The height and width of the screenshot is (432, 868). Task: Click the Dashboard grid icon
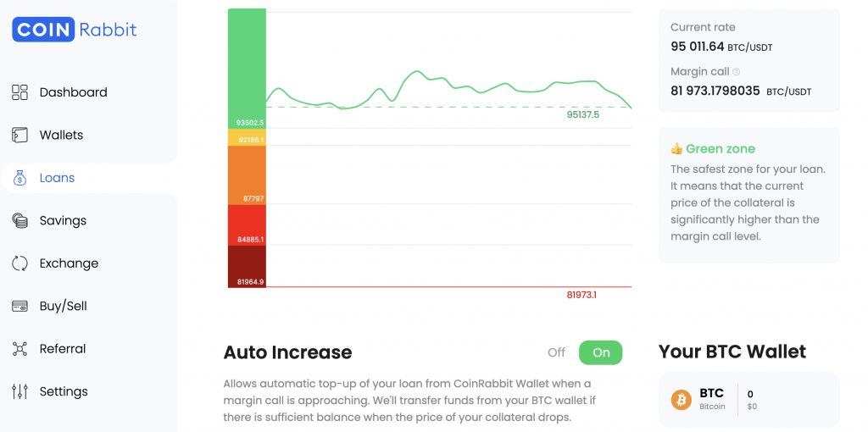pyautogui.click(x=20, y=92)
